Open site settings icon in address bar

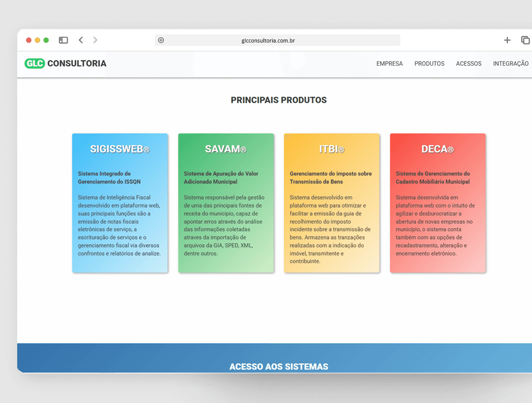click(161, 40)
